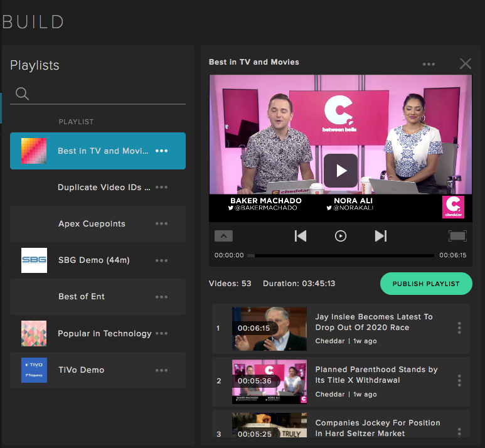Click the Planned Parenthood video thumbnail
The height and width of the screenshot is (448, 485).
click(269, 381)
